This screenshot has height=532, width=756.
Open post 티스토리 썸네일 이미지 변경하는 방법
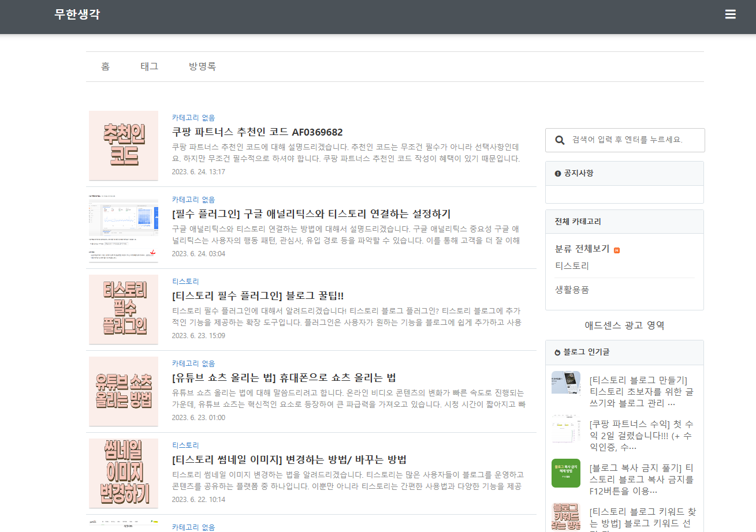(289, 459)
